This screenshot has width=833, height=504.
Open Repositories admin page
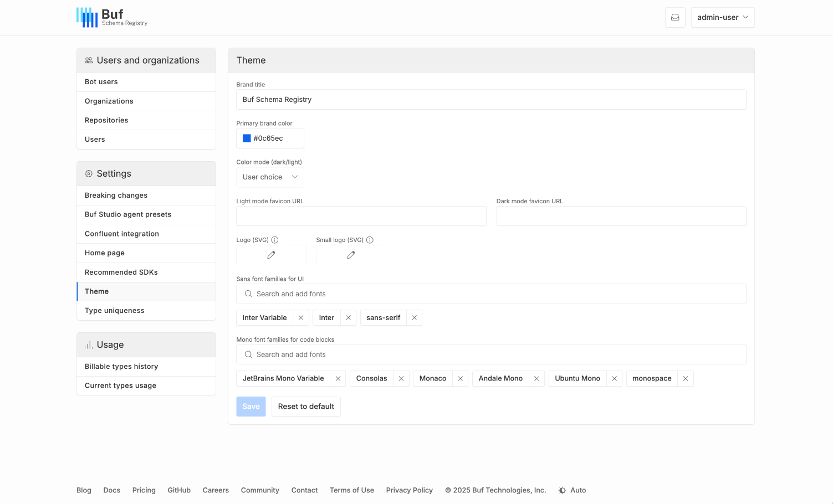(x=146, y=120)
